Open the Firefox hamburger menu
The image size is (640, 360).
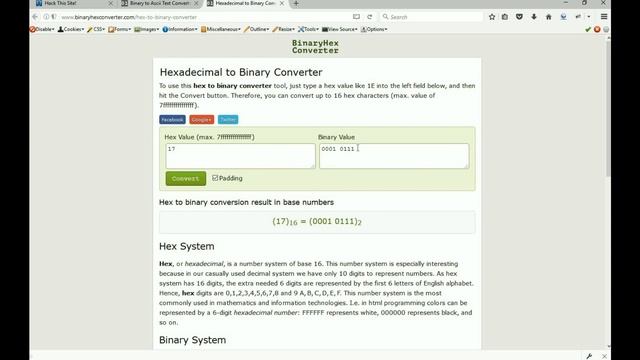[x=604, y=17]
